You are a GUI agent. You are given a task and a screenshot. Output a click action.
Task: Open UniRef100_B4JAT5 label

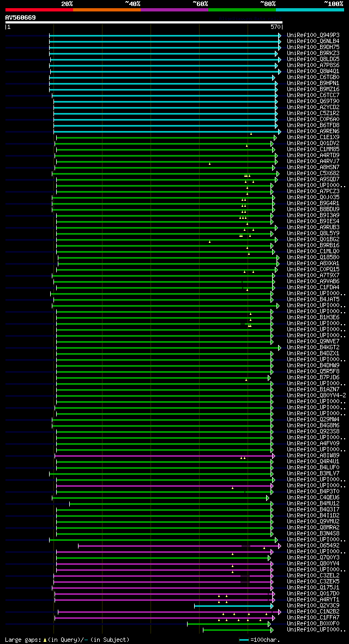(x=313, y=299)
